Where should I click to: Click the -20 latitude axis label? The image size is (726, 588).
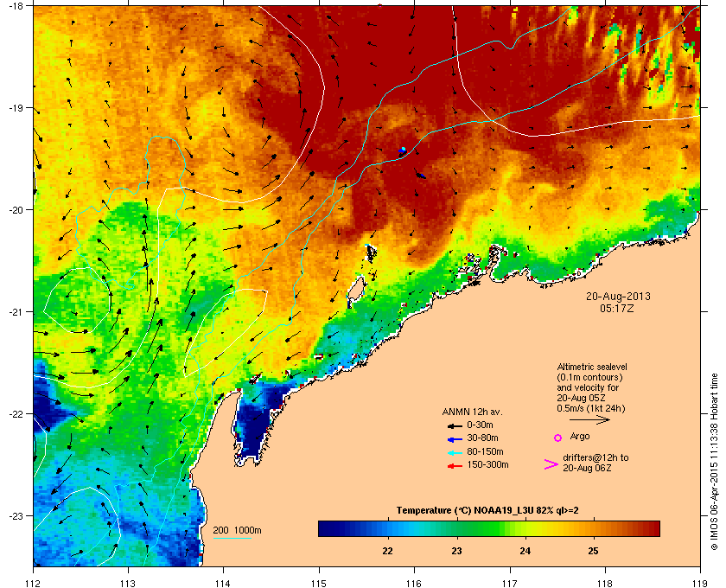(x=16, y=210)
